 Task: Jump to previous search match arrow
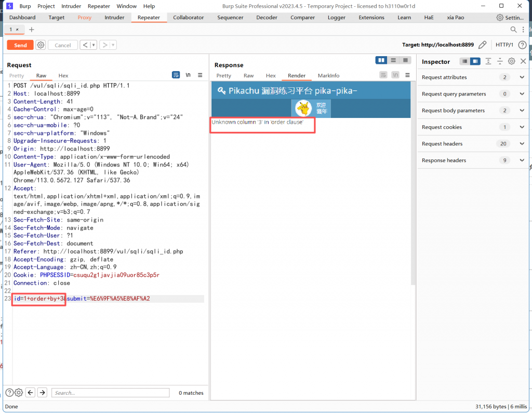31,393
